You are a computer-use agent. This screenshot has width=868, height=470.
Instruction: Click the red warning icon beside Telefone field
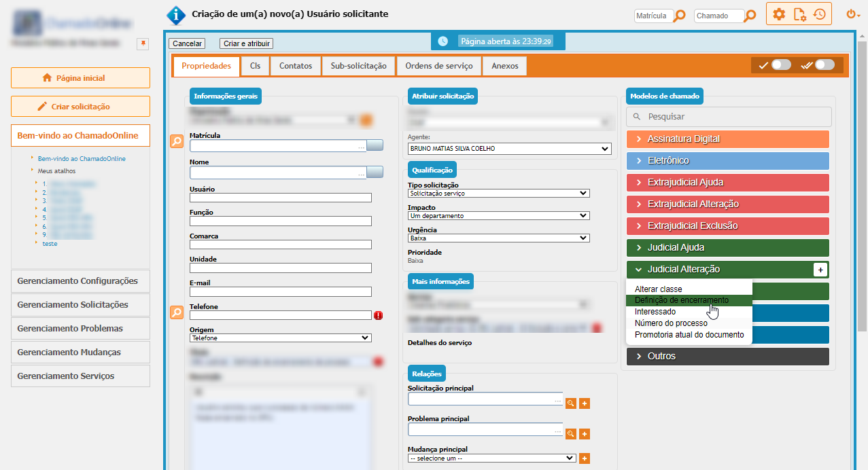[x=379, y=315]
